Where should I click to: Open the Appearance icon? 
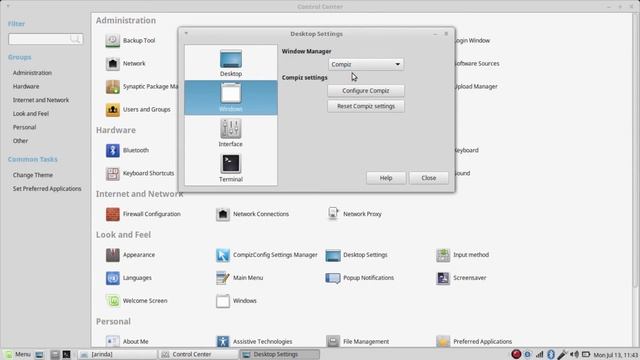pos(112,255)
